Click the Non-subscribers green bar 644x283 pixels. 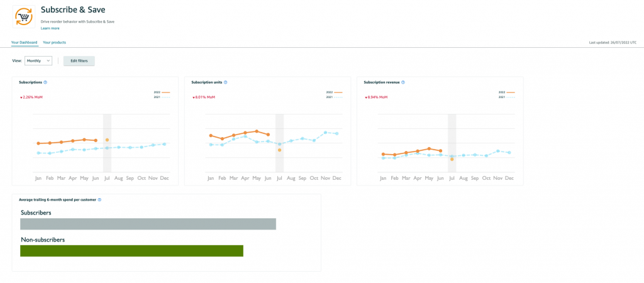[131, 251]
